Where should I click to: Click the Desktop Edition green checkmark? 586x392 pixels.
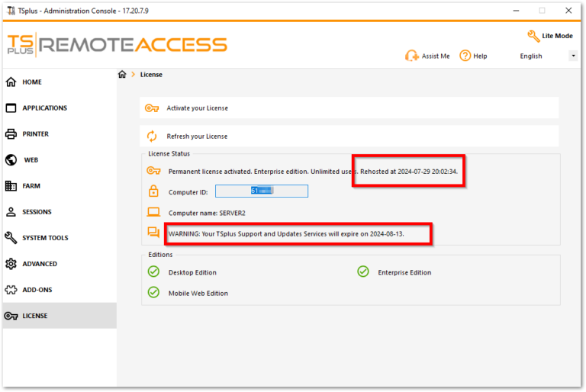click(153, 272)
